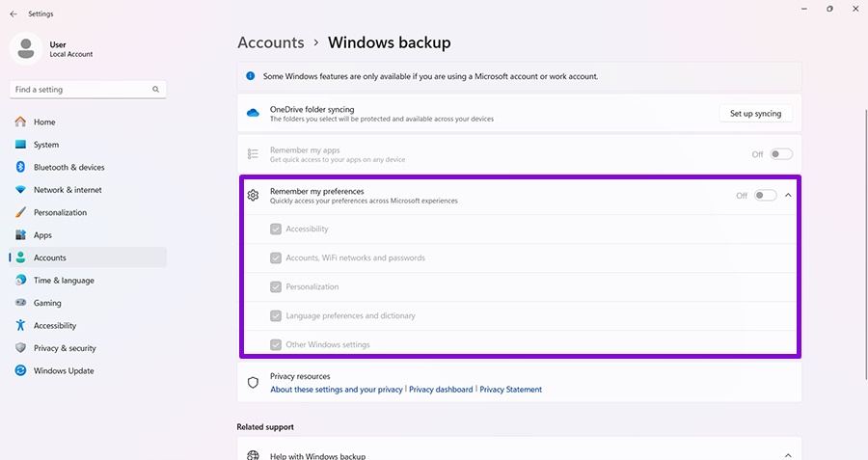This screenshot has height=460, width=868.
Task: Toggle Language preferences and dictionary checkbox
Action: [x=276, y=316]
